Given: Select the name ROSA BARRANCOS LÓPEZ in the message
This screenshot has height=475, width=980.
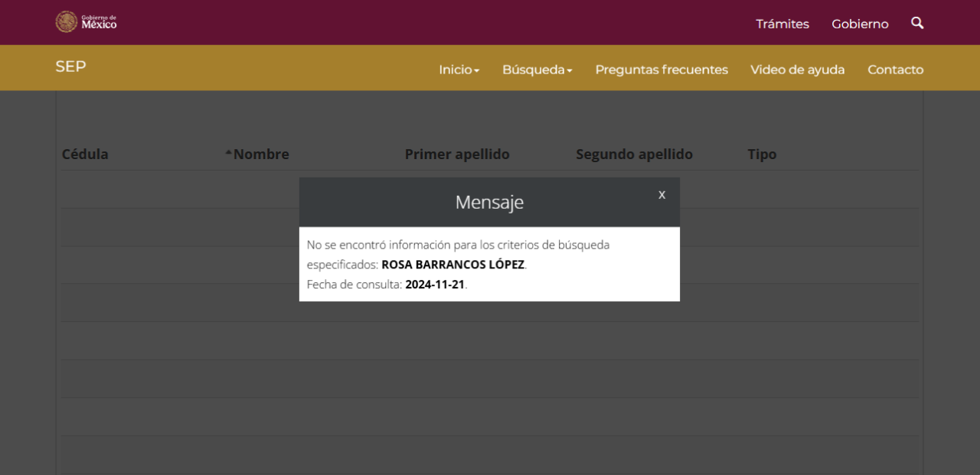Looking at the screenshot, I should [x=453, y=265].
